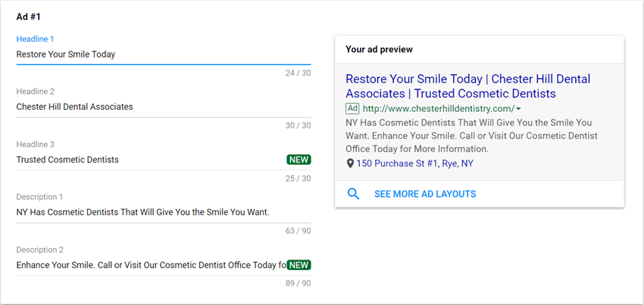Click the Your ad preview header
This screenshot has width=644, height=305.
point(379,50)
